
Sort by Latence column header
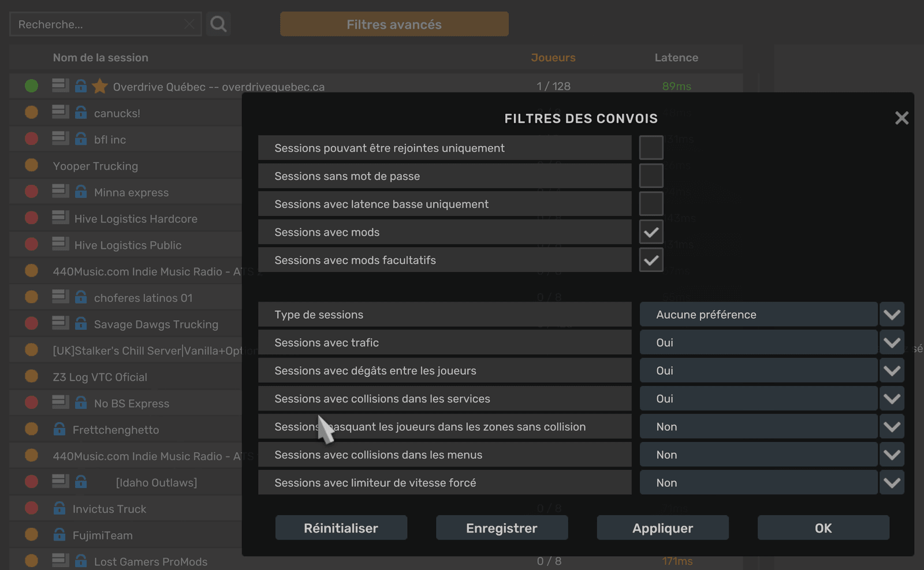tap(676, 58)
